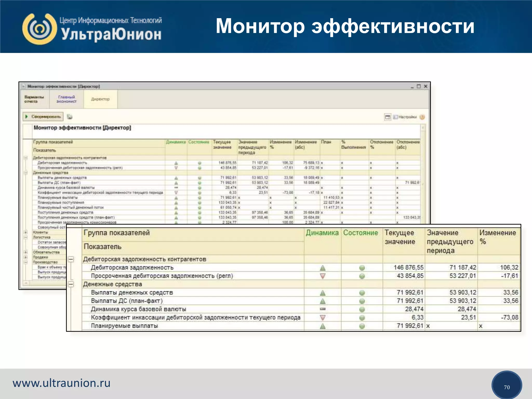Close the Монитор эффективности window

click(425, 86)
